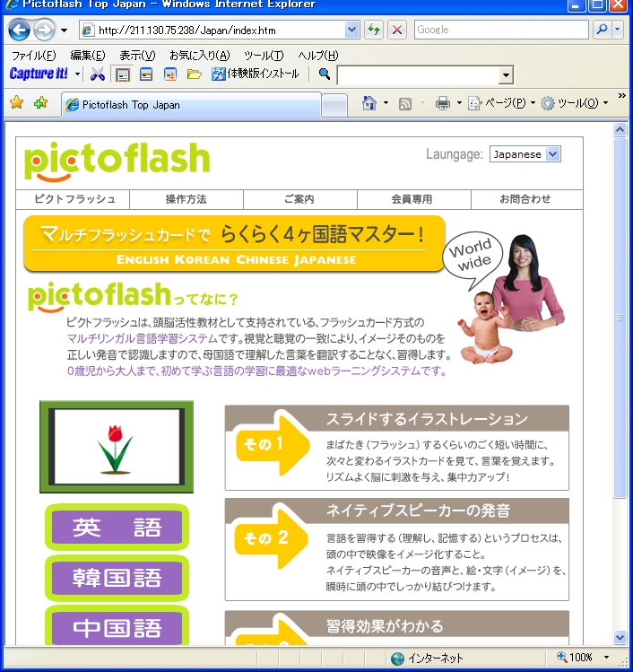Open the recent pages dropdown beside Forward
The width and height of the screenshot is (633, 672).
(x=65, y=30)
